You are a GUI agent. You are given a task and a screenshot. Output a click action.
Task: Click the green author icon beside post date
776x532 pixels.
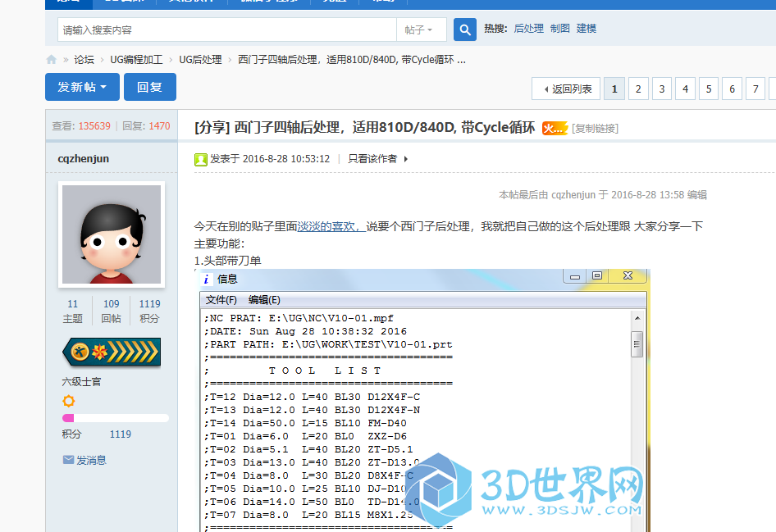[x=200, y=159]
